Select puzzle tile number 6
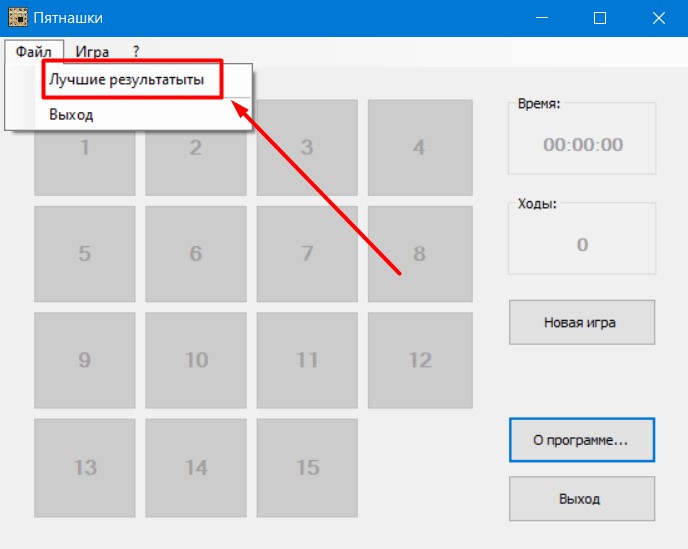This screenshot has height=549, width=688. pos(196,254)
